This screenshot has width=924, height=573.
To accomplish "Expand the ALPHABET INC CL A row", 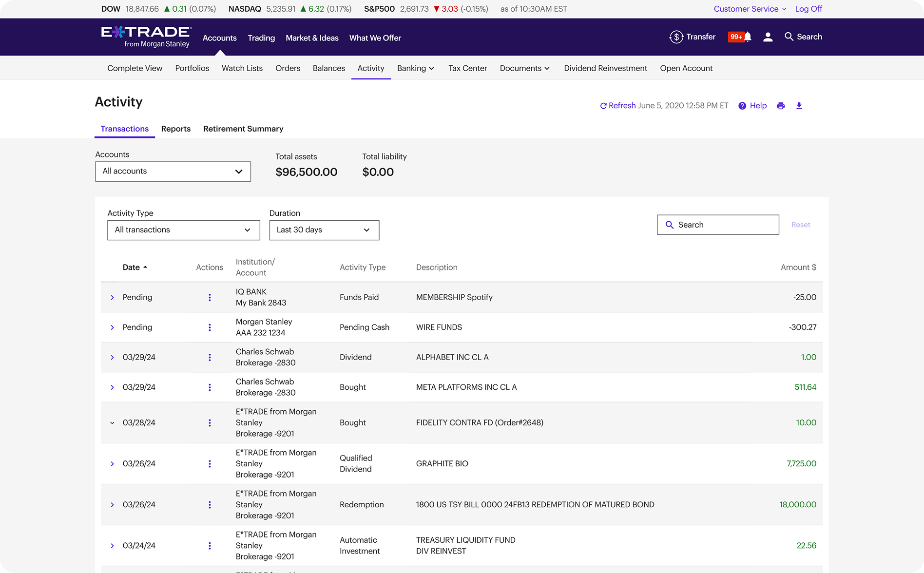I will tap(112, 357).
